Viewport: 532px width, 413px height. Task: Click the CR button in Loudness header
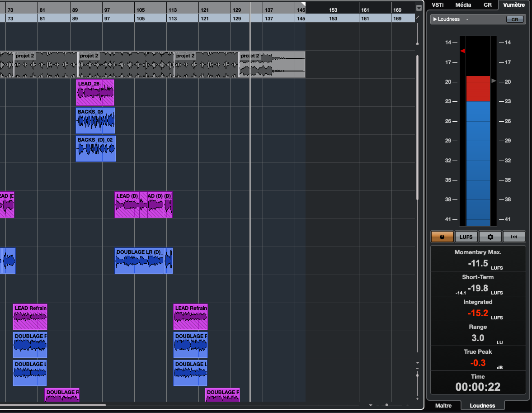pyautogui.click(x=515, y=19)
